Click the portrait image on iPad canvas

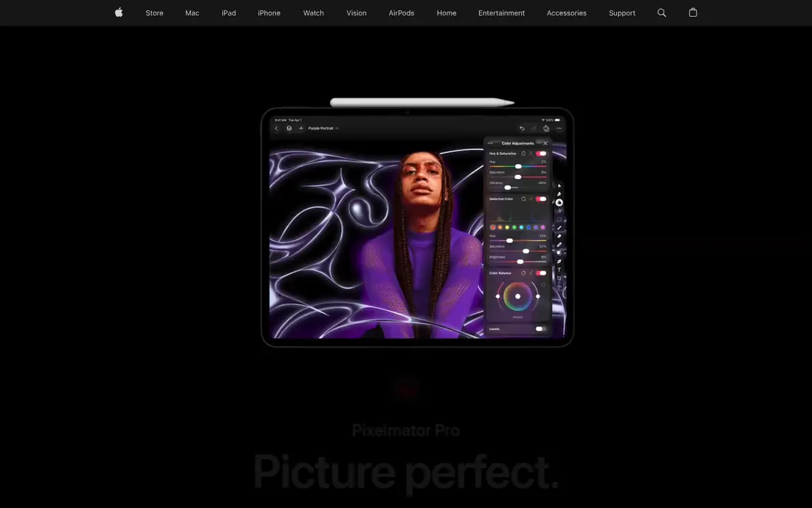coord(422,244)
